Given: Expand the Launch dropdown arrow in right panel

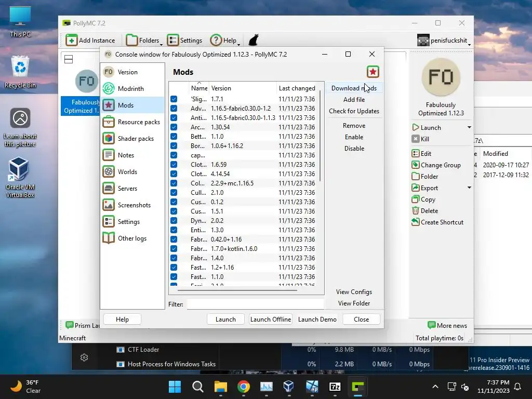Looking at the screenshot, I should (x=469, y=127).
